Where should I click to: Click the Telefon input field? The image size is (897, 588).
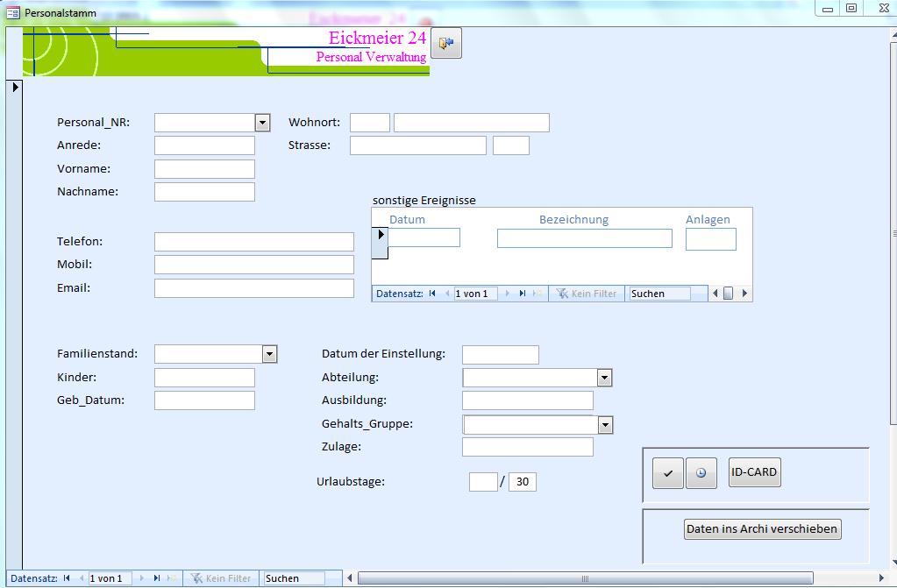pyautogui.click(x=254, y=241)
